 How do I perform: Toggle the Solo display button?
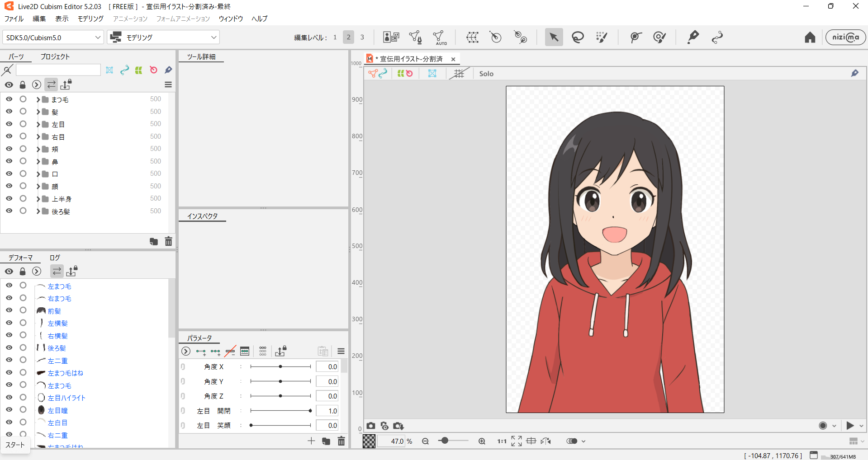click(x=486, y=74)
